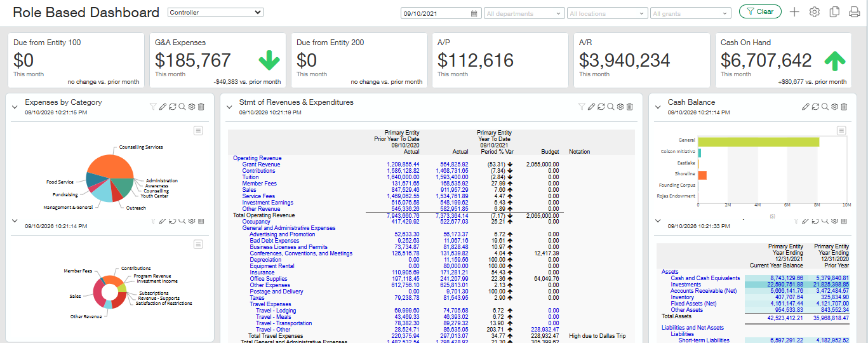This screenshot has height=343, width=868.
Task: Filter the Expenses by Category panel
Action: 153,107
